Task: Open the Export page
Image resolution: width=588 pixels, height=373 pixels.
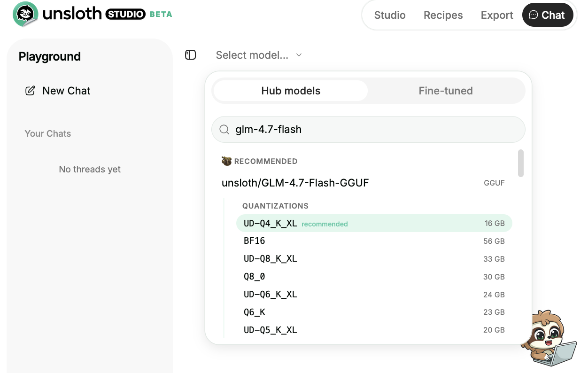Action: pyautogui.click(x=496, y=15)
